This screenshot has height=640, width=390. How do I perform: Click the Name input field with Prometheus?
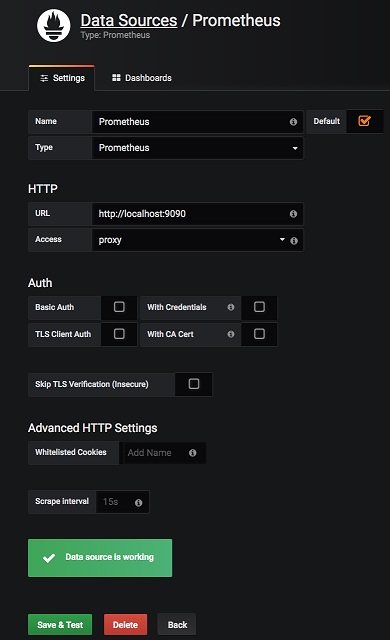[197, 122]
